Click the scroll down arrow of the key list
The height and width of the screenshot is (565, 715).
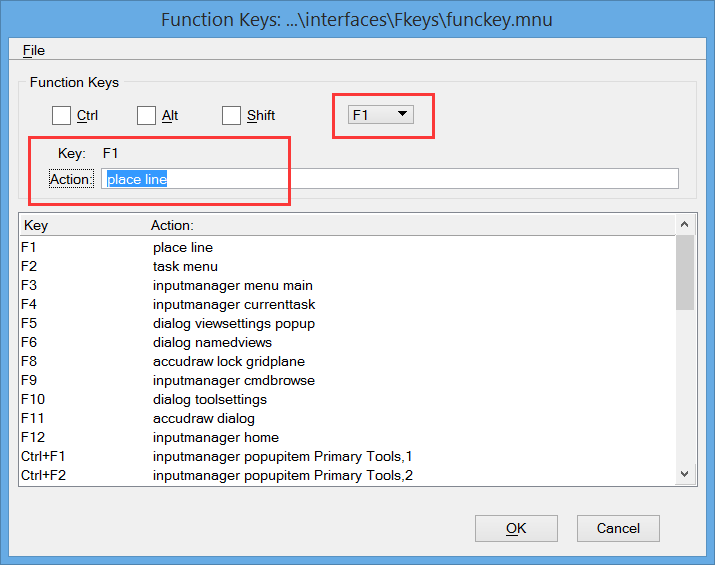tap(684, 474)
